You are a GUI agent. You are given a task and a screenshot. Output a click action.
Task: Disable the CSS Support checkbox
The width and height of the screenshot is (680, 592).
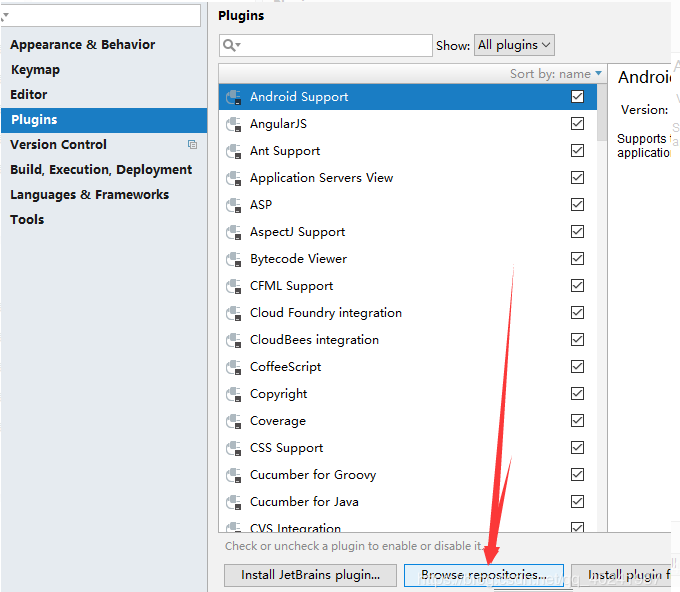577,448
